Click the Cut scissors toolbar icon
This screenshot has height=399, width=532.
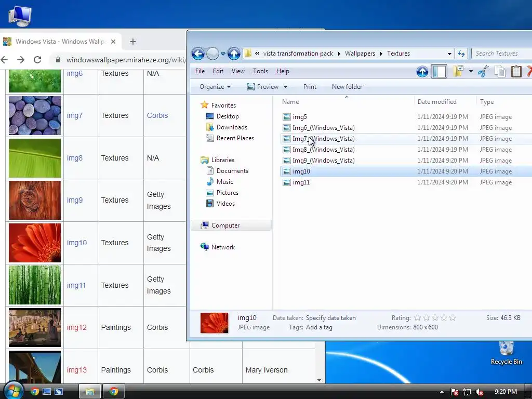[x=483, y=72]
